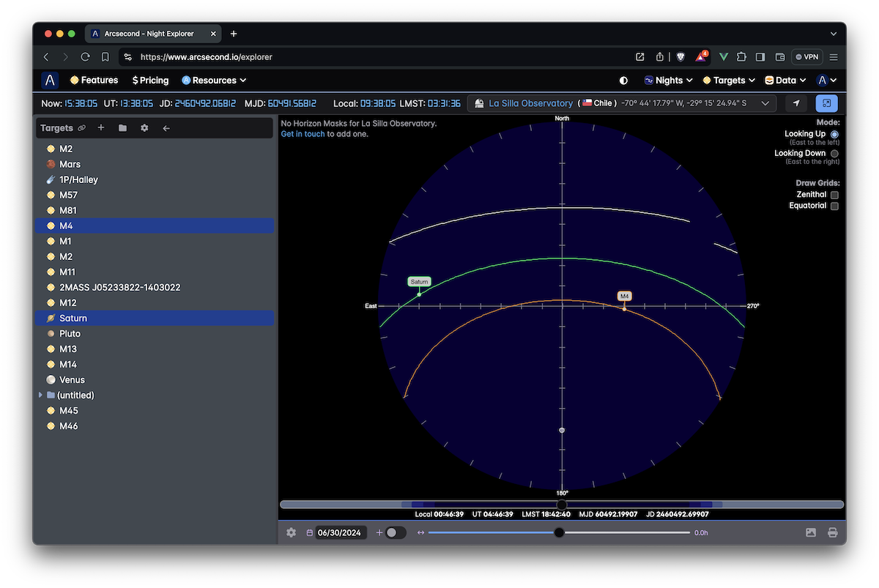879x588 pixels.
Task: Click the Get in touch link
Action: point(303,134)
